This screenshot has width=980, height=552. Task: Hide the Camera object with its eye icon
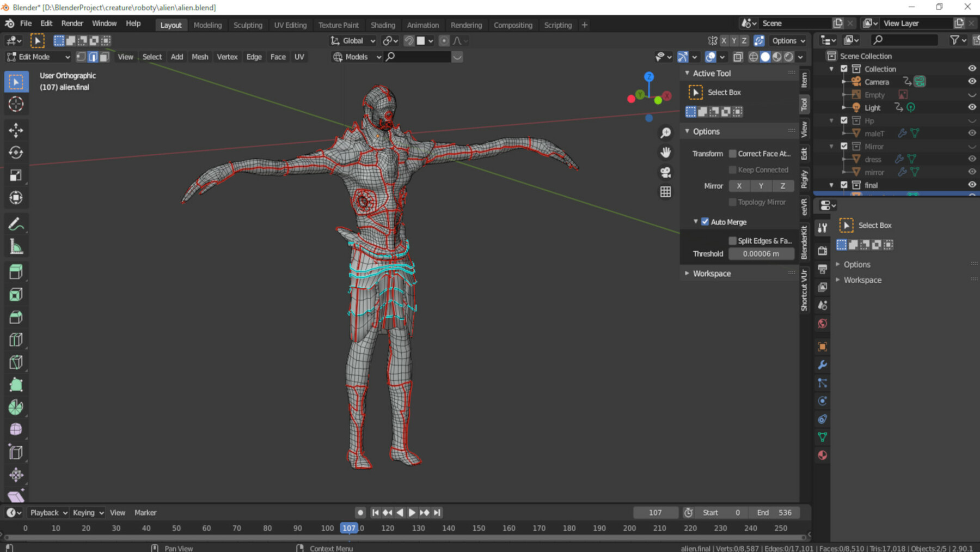[971, 81]
